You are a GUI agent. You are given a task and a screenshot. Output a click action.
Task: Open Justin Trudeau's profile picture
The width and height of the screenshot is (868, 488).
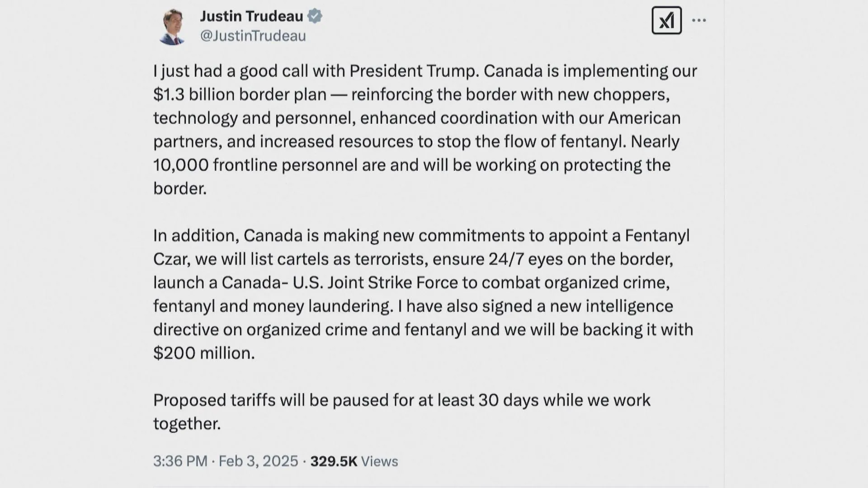point(172,27)
